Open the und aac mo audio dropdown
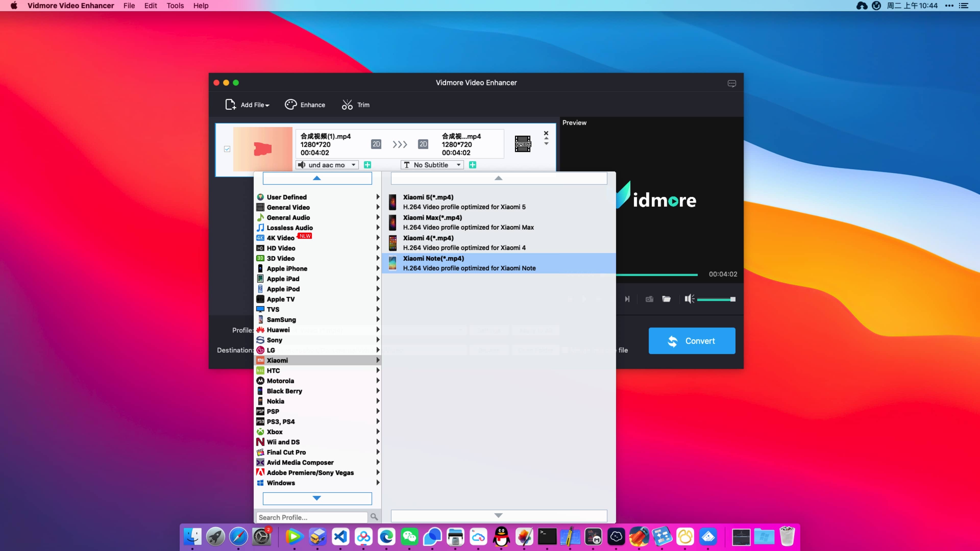This screenshot has height=551, width=980. click(327, 165)
